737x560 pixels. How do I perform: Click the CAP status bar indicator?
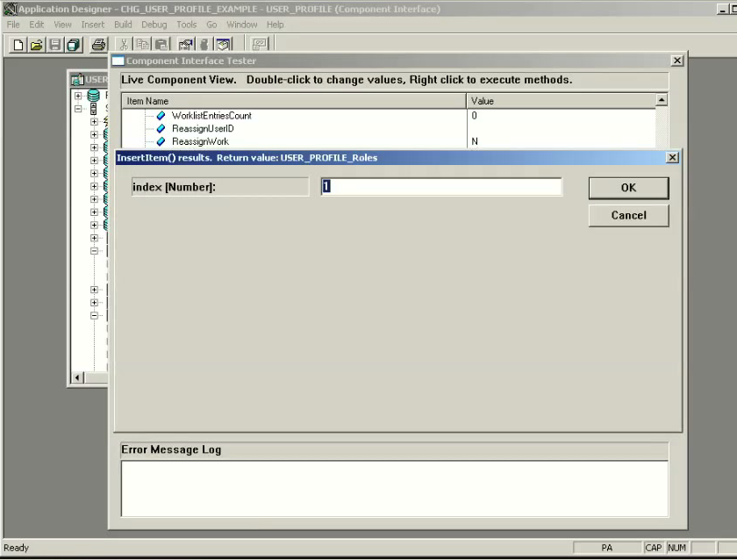pyautogui.click(x=654, y=548)
